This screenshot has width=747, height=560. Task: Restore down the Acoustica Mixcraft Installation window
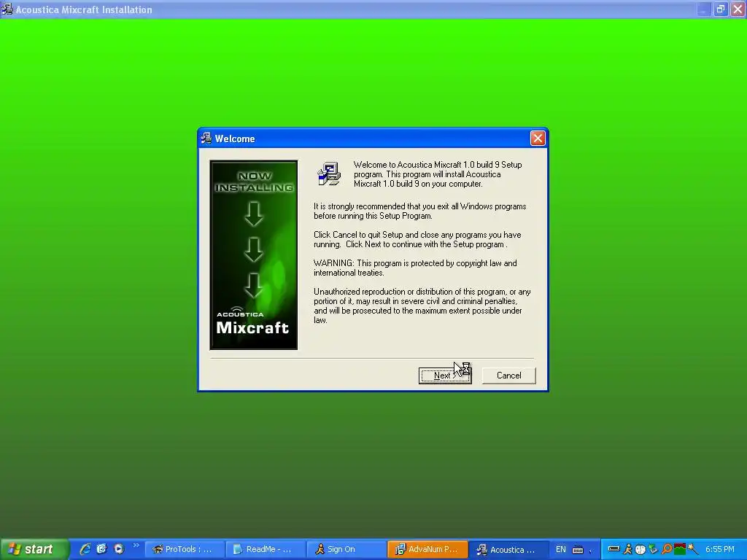721,9
